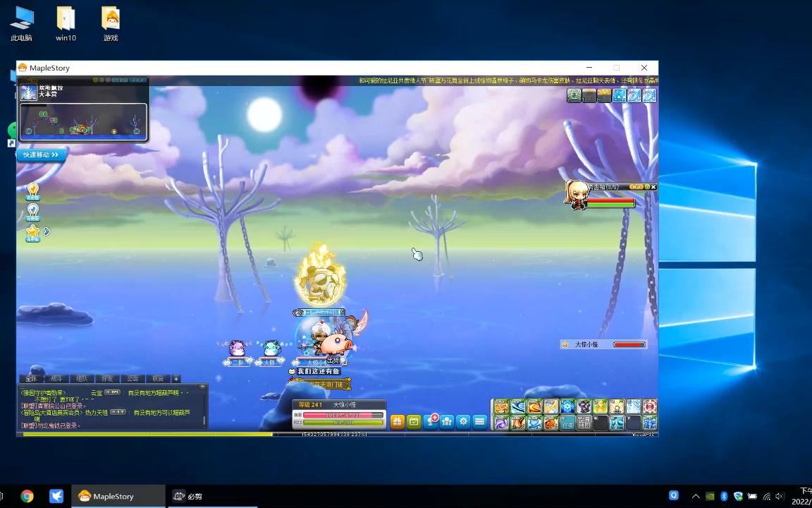812x508 pixels.
Task: Open the green calendar event menu
Action: (414, 421)
